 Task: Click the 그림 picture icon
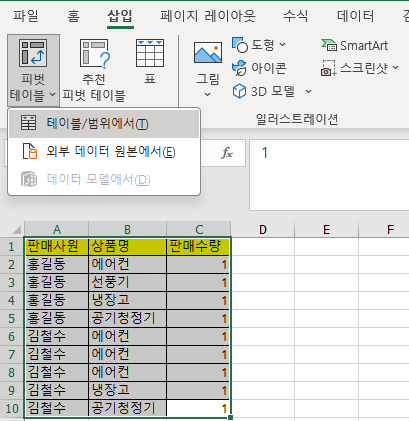[208, 53]
